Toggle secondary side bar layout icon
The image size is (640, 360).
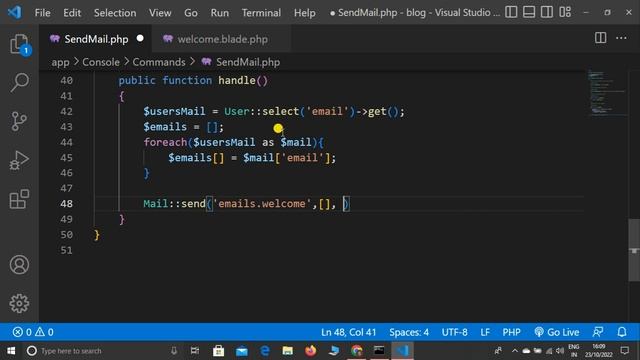click(547, 12)
